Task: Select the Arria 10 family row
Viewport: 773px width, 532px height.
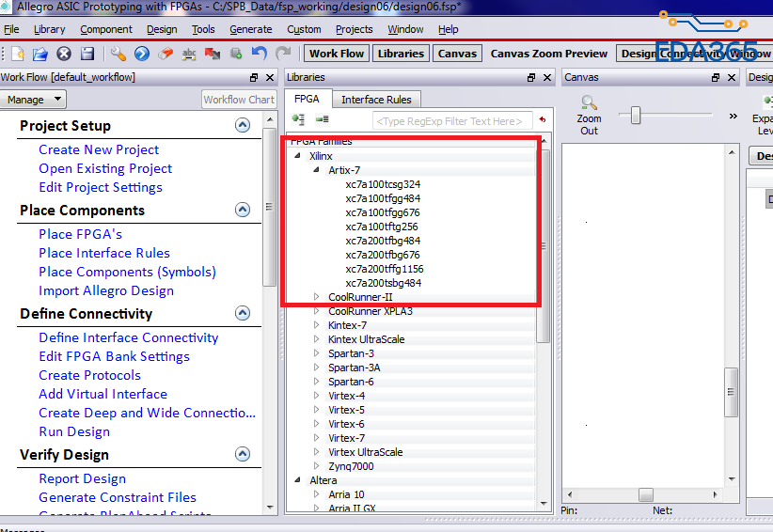Action: point(346,494)
